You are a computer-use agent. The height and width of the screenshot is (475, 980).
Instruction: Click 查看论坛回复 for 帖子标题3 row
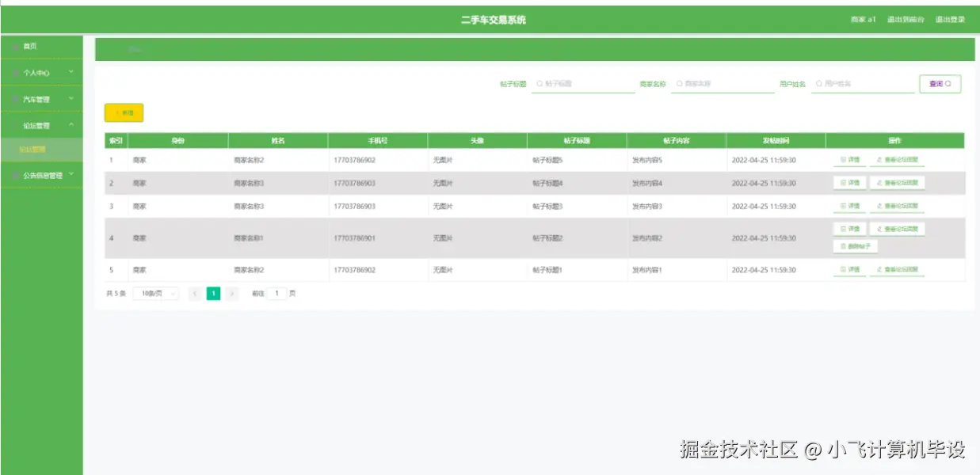pos(897,206)
